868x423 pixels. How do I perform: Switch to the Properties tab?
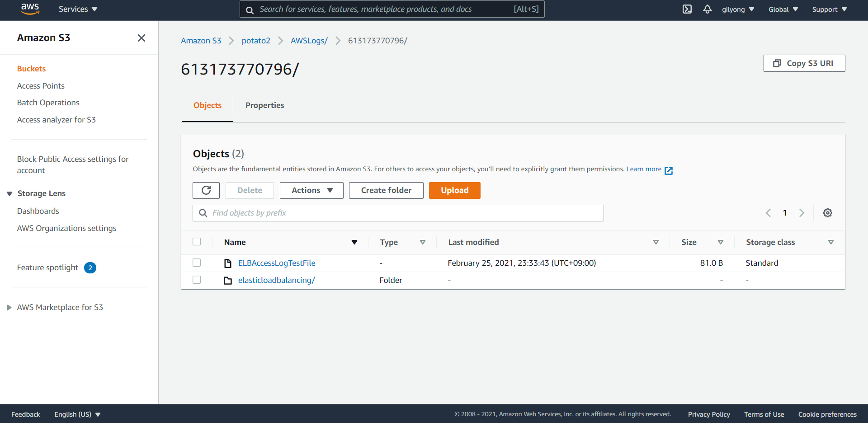pyautogui.click(x=265, y=105)
